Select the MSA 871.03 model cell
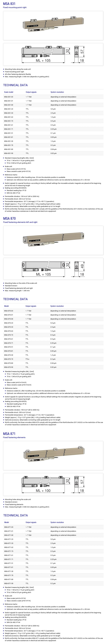Viewport: 107px width, 644px height. pos(9,527)
